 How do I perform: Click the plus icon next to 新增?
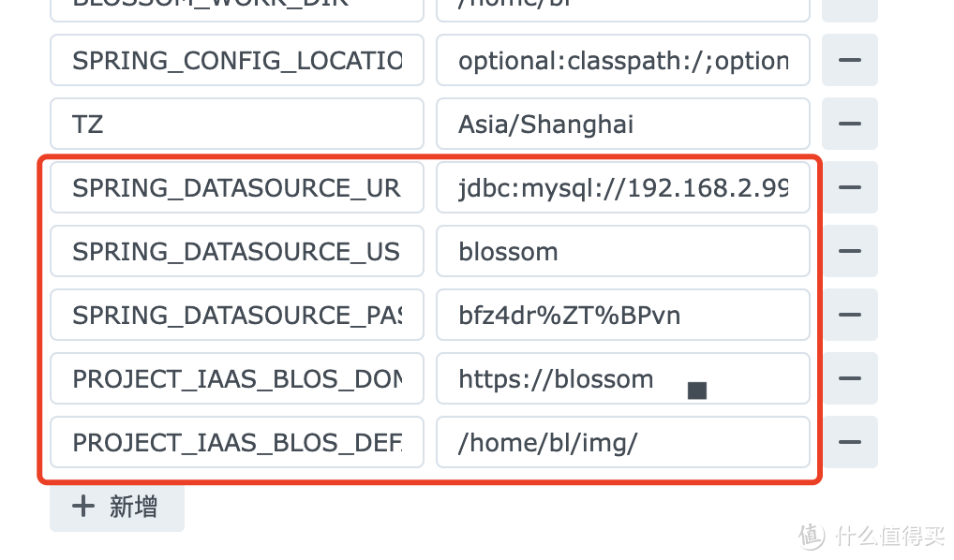(x=84, y=507)
